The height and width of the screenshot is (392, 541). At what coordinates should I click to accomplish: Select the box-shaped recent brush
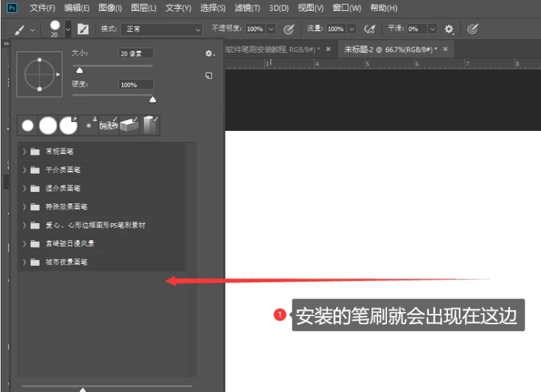coord(129,125)
